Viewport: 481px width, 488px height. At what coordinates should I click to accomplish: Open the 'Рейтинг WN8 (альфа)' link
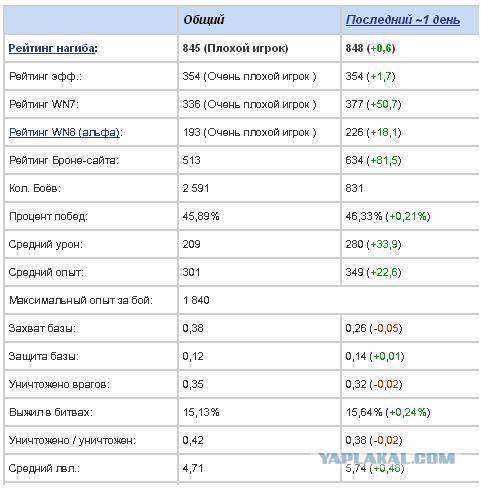64,132
